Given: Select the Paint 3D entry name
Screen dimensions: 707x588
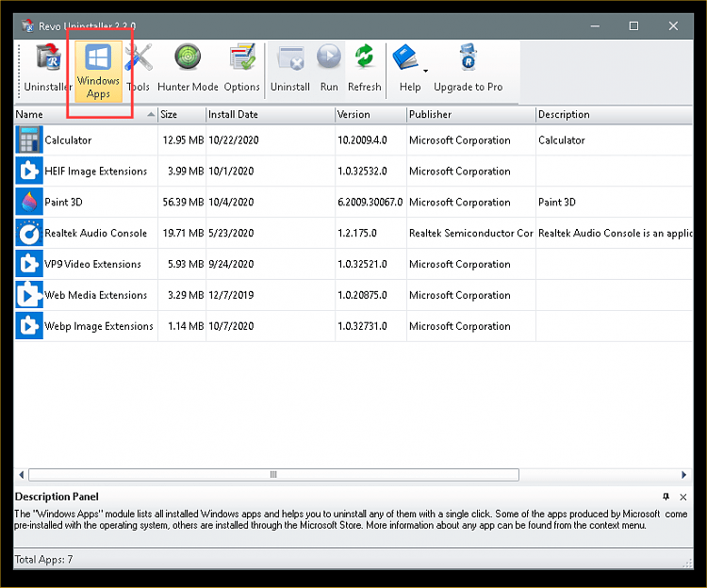Looking at the screenshot, I should tap(63, 202).
